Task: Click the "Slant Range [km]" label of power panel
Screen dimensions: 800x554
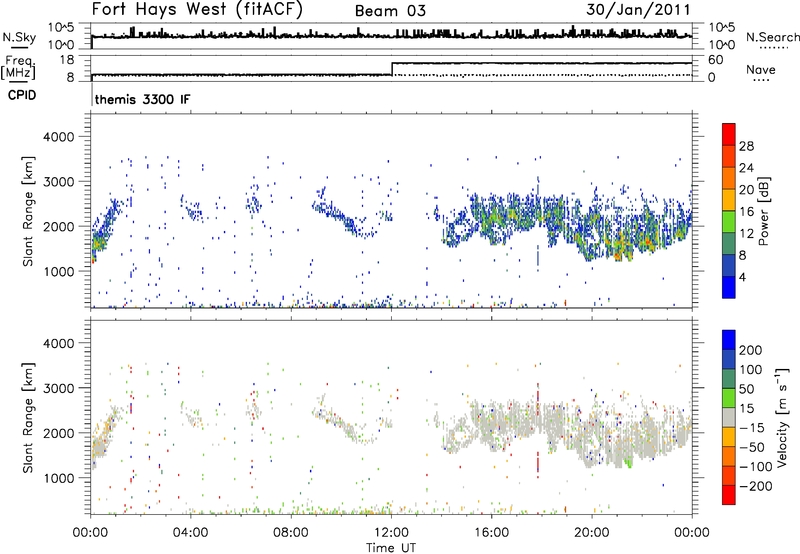Action: (x=28, y=211)
